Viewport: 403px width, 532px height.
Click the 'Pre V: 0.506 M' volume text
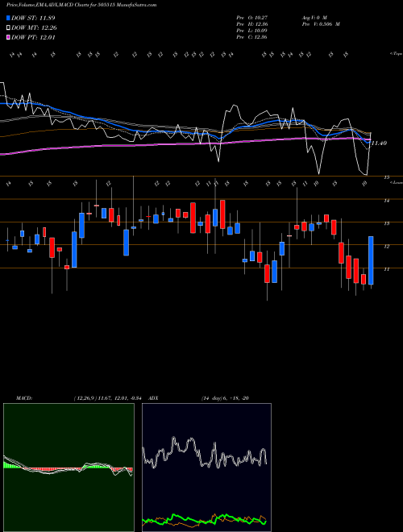click(x=321, y=24)
